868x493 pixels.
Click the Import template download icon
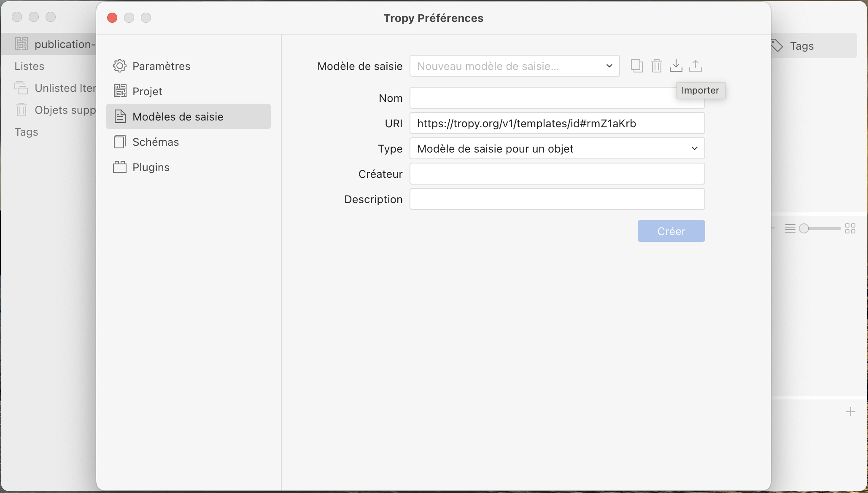[676, 66]
